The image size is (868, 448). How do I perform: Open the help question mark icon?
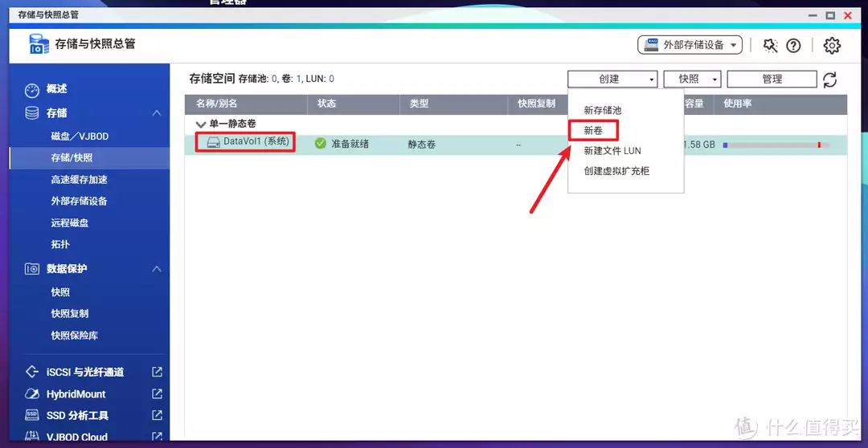793,45
